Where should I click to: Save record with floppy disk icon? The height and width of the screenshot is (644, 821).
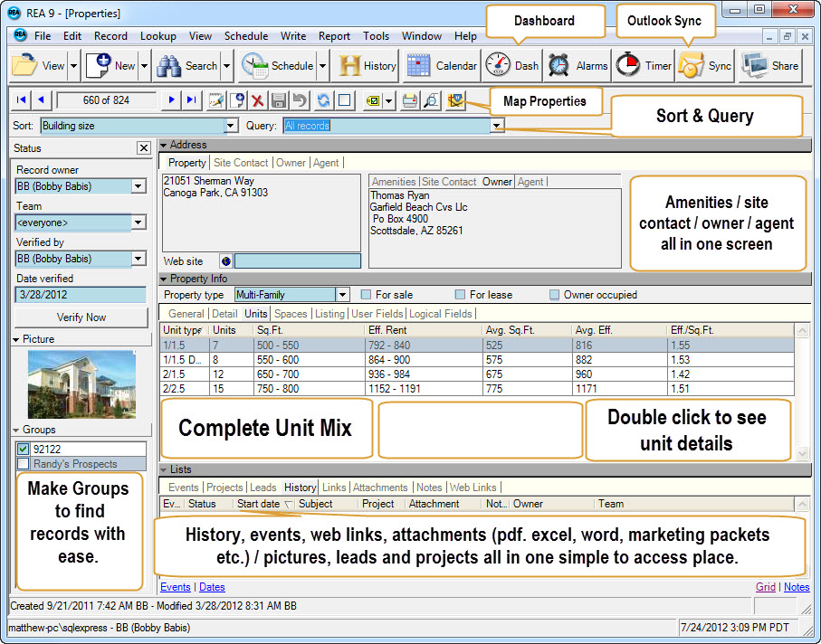coord(278,99)
